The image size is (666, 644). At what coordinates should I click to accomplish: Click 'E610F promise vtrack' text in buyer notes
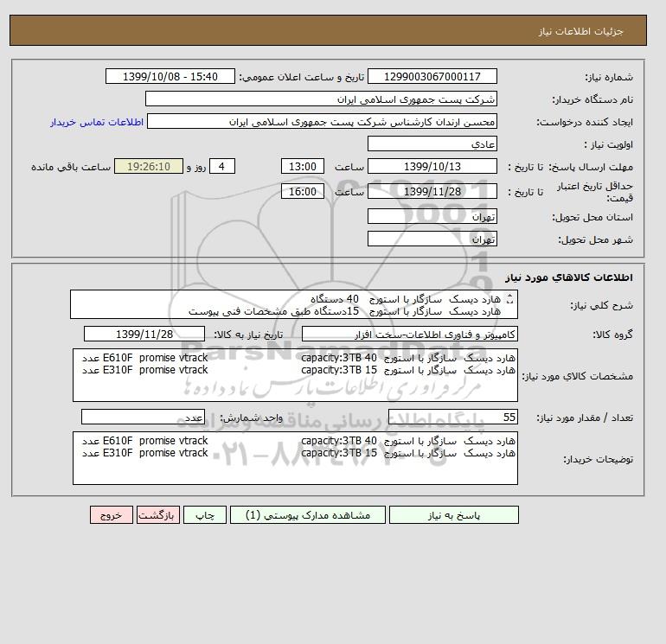tap(156, 440)
